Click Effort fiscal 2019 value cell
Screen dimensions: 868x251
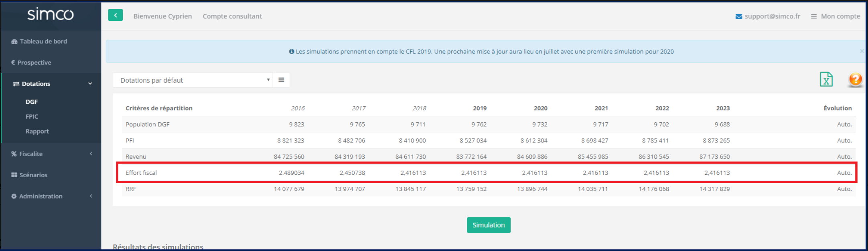pyautogui.click(x=474, y=173)
